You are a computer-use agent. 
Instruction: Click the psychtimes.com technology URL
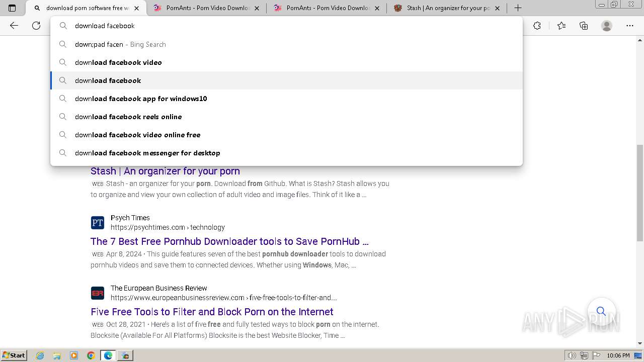tap(168, 227)
